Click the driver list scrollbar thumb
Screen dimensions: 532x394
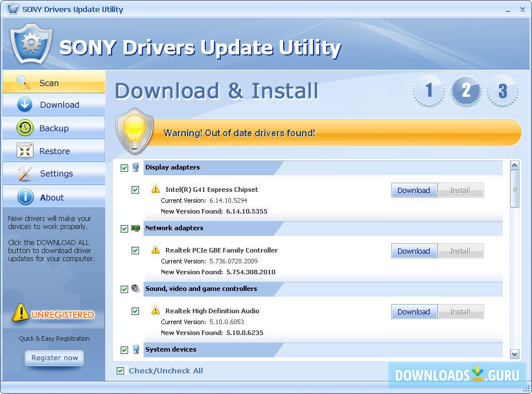pos(515,189)
